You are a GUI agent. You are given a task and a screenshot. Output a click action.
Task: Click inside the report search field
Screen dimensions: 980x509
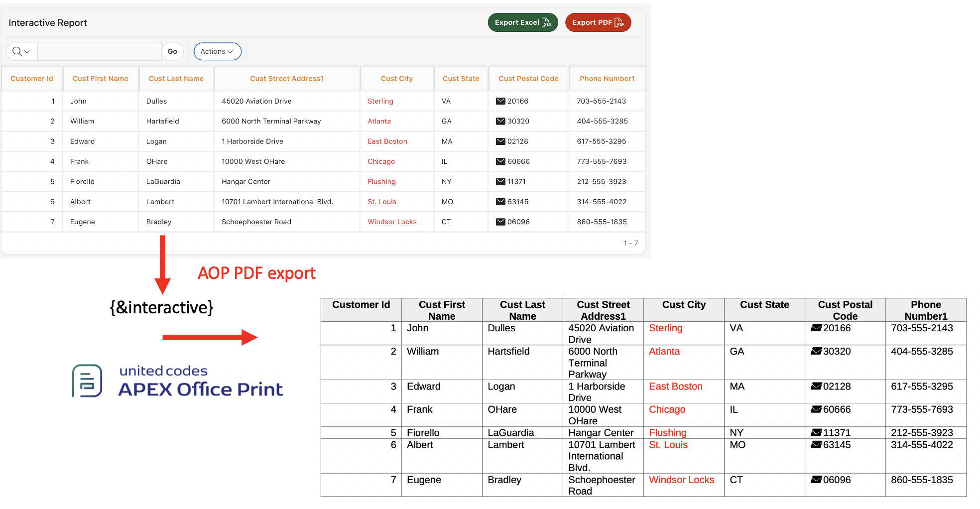pos(98,51)
